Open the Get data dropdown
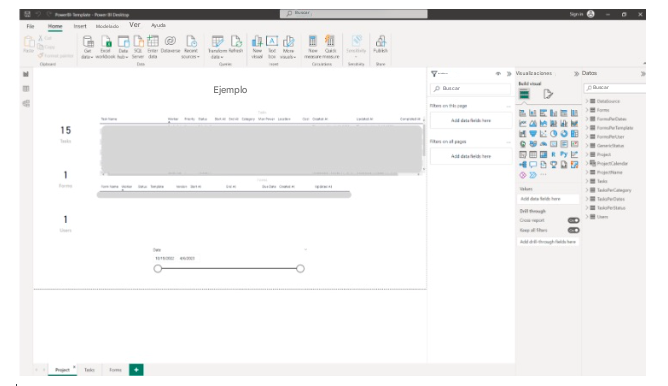This screenshot has height=386, width=668. pyautogui.click(x=87, y=46)
